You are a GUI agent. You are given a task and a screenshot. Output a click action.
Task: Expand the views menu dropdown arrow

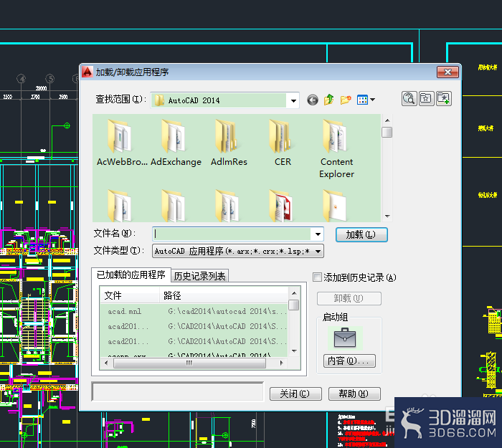[x=372, y=100]
